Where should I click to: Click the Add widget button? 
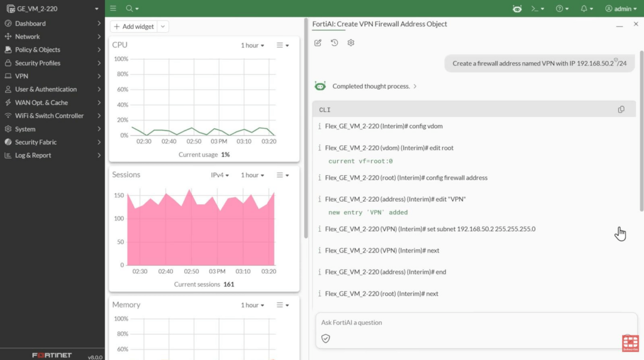point(134,26)
